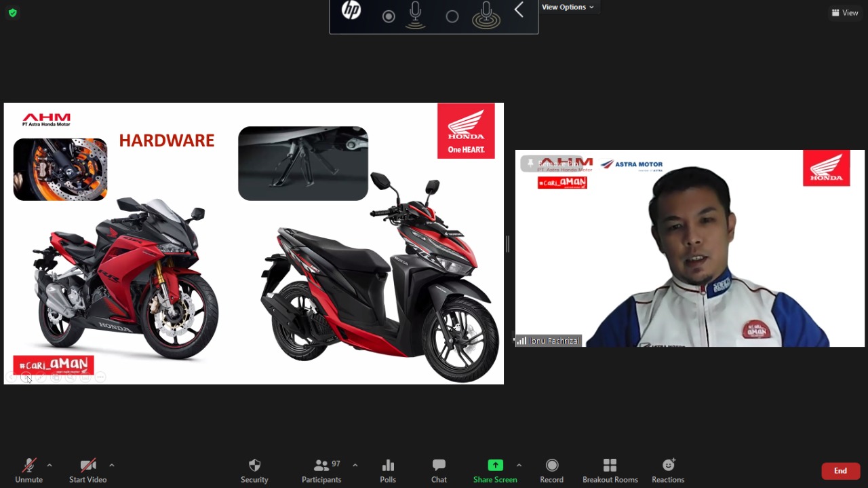Click more options ellipsis in slide controls
This screenshot has width=868, height=488.
coord(100,377)
